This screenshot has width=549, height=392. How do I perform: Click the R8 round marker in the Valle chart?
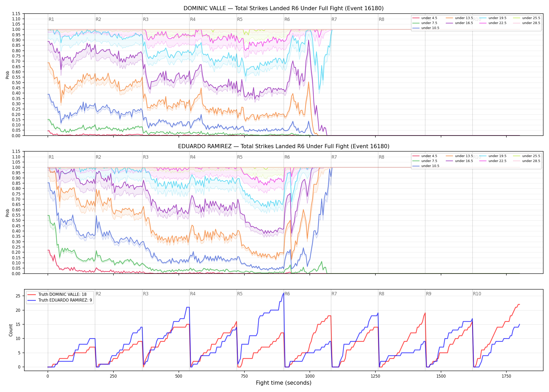pos(381,19)
